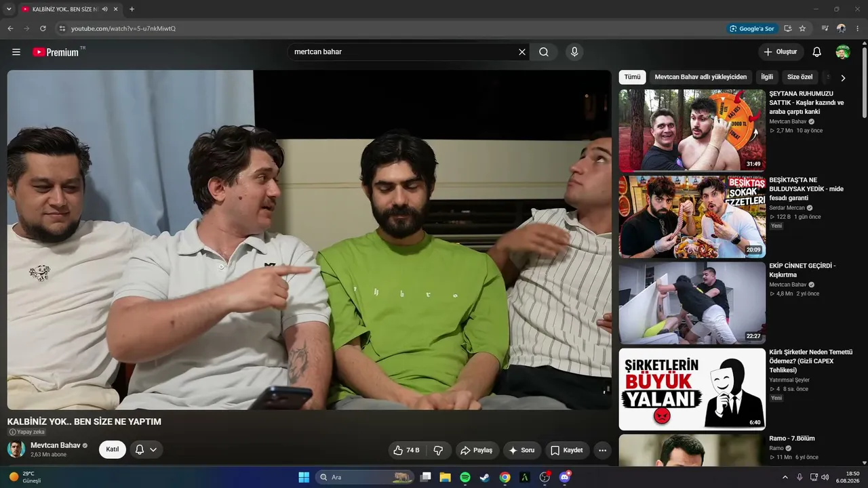Image resolution: width=868 pixels, height=488 pixels.
Task: Open the more actions three-dot menu
Action: click(602, 450)
